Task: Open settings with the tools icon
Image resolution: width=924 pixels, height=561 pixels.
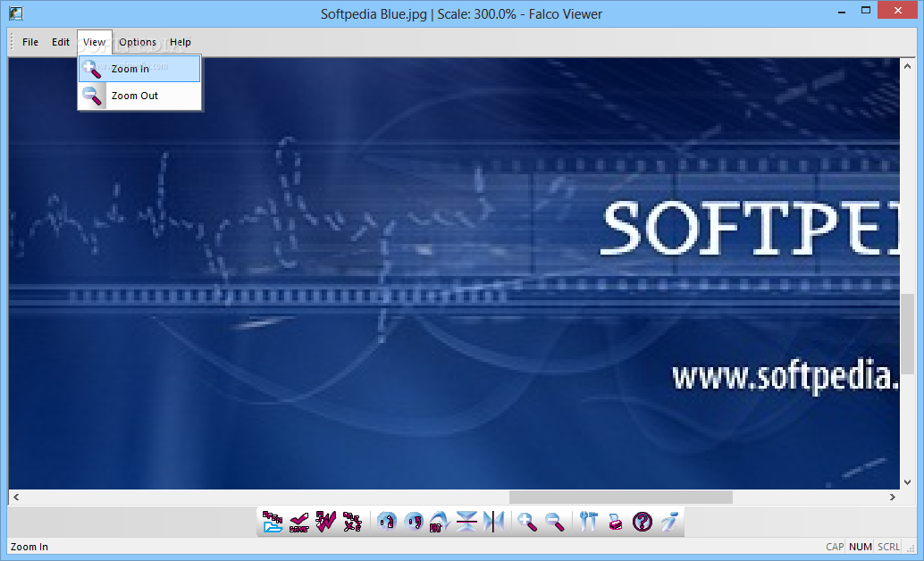Action: [588, 522]
